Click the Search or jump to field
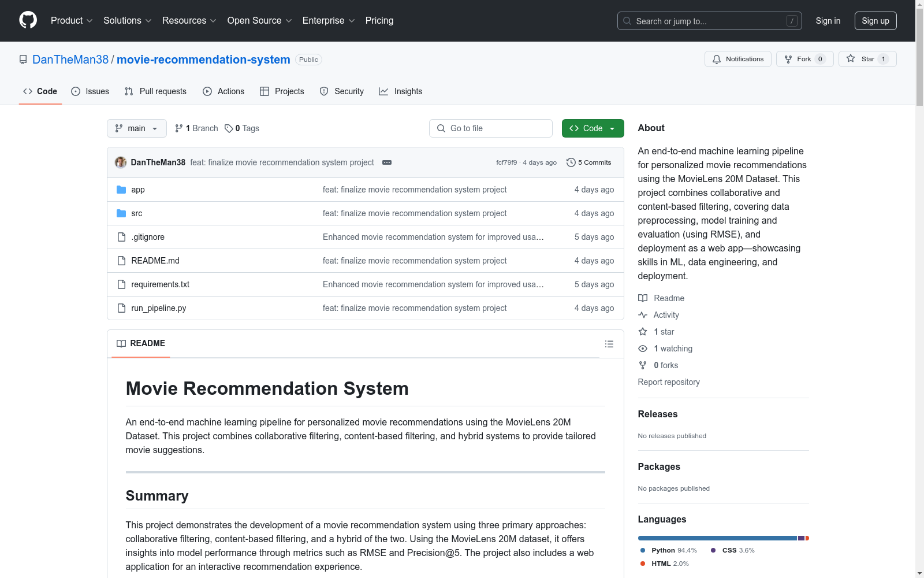The height and width of the screenshot is (578, 924). point(709,21)
